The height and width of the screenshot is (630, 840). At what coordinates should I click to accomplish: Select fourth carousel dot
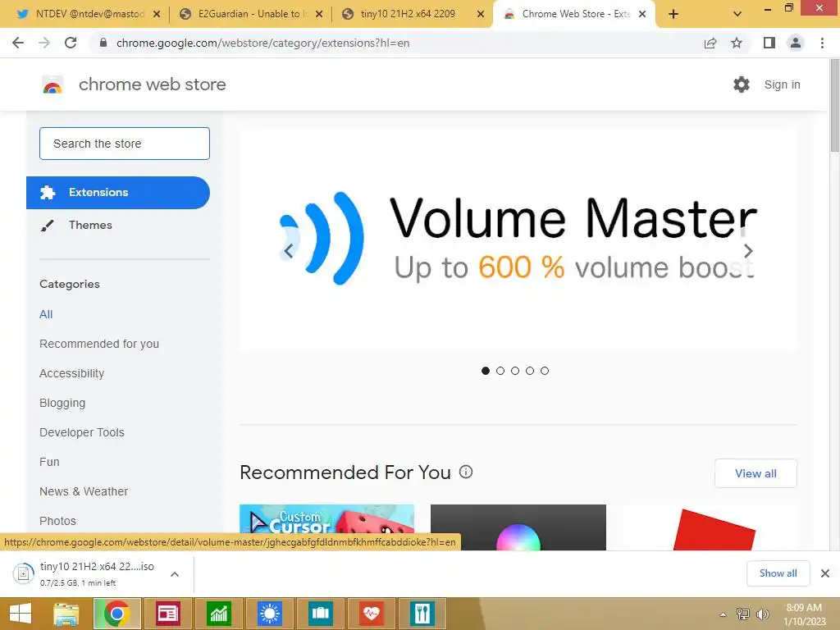(530, 371)
